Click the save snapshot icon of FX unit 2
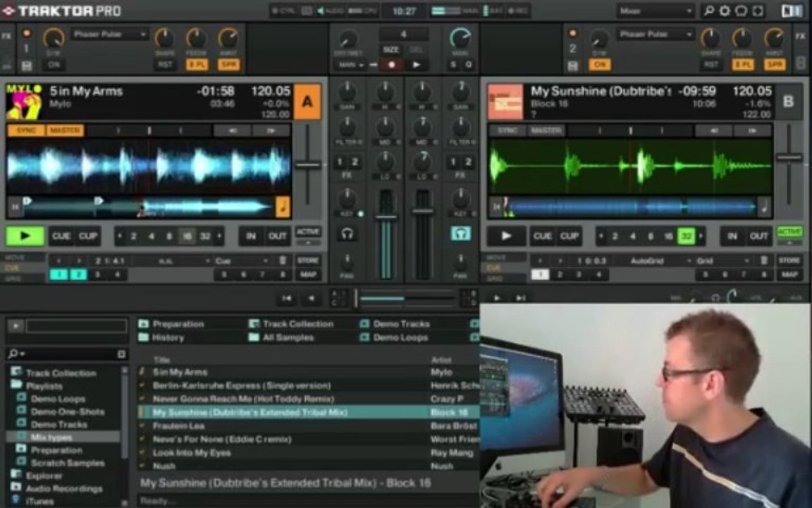Image resolution: width=812 pixels, height=508 pixels. point(573,66)
